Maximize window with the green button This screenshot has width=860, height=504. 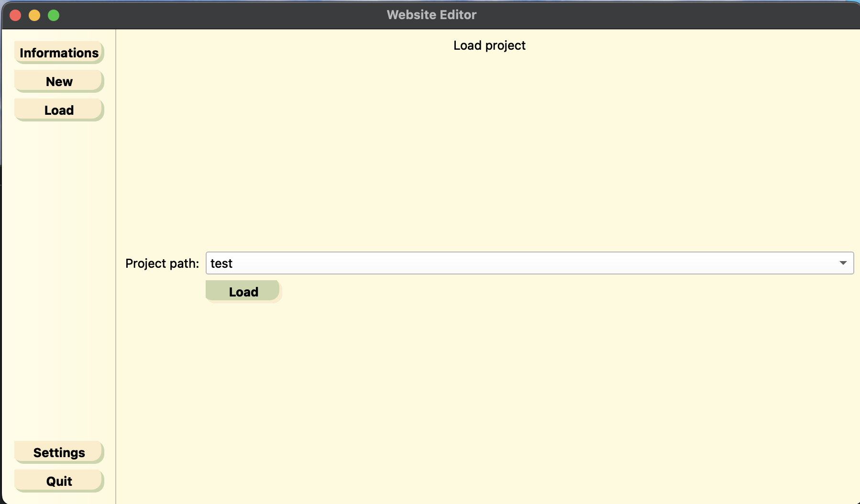coord(54,15)
